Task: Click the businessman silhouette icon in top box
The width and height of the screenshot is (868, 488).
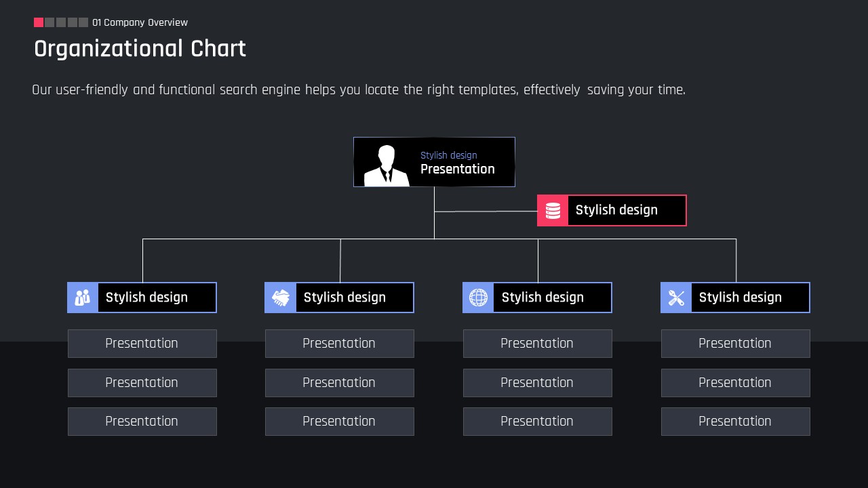Action: pos(387,165)
